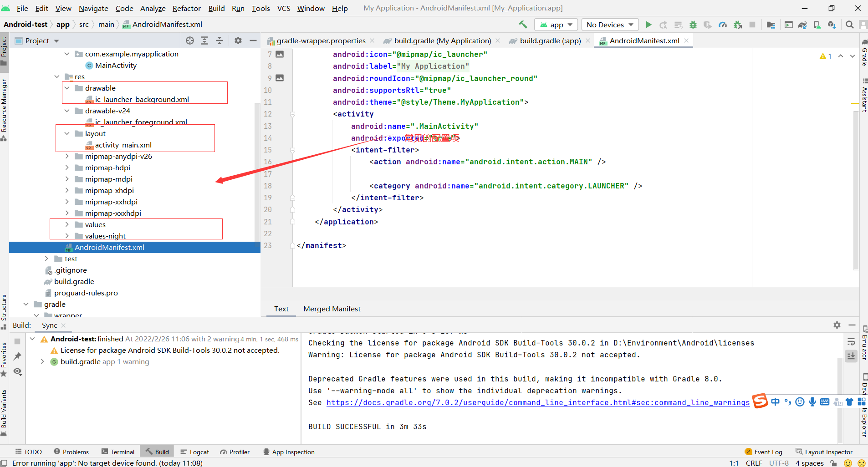Open the AVD Manager device icon
Screen dimensions: 868x467
point(817,25)
